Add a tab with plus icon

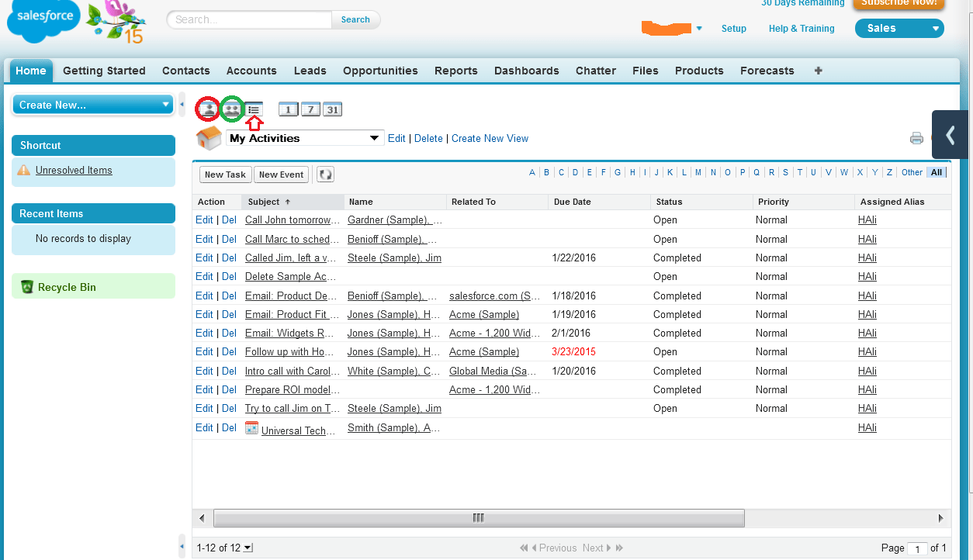tap(818, 71)
